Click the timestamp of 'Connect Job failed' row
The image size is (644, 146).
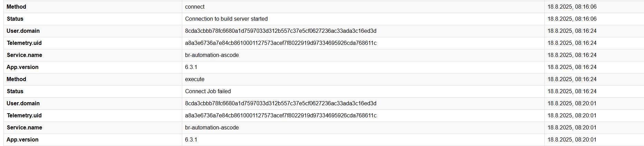coord(572,91)
